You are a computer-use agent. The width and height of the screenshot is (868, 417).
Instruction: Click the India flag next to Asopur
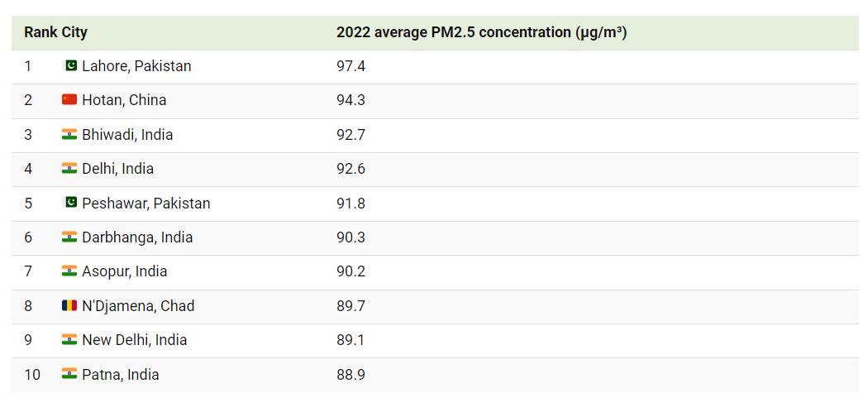click(69, 271)
